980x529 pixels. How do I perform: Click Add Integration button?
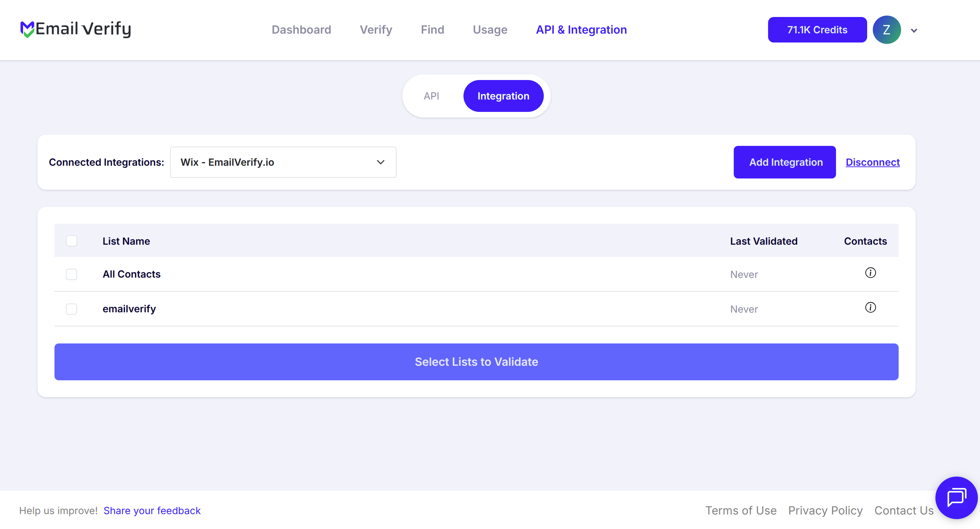[x=784, y=162]
